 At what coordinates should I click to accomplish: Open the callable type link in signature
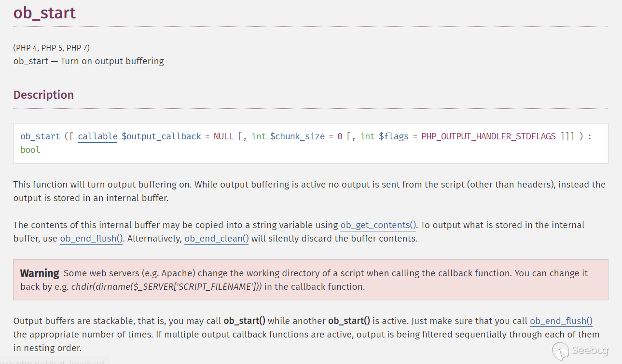point(97,136)
